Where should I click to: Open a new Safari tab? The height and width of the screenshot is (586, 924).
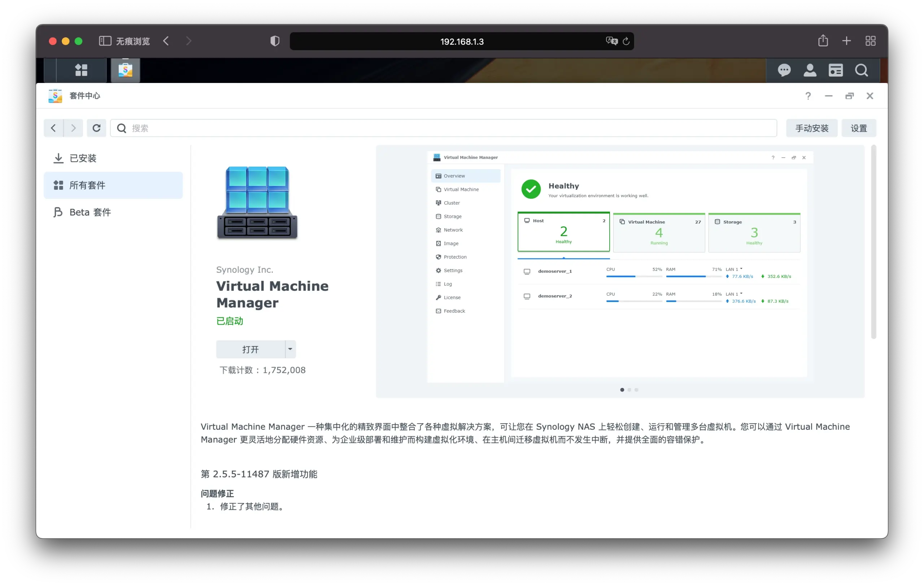(846, 41)
